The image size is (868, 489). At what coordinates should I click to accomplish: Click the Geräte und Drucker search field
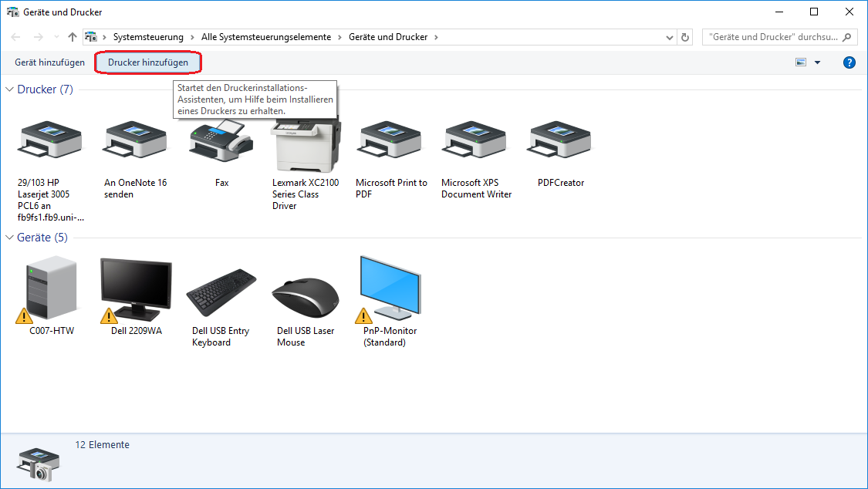773,37
